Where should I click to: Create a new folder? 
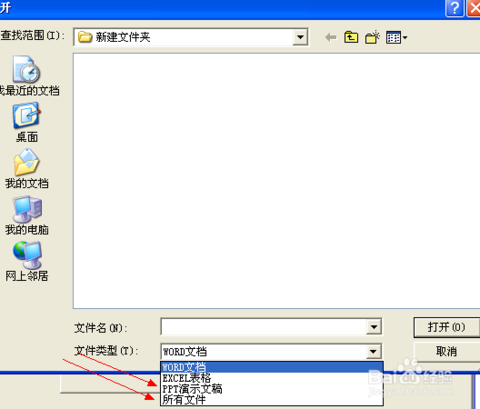[372, 37]
